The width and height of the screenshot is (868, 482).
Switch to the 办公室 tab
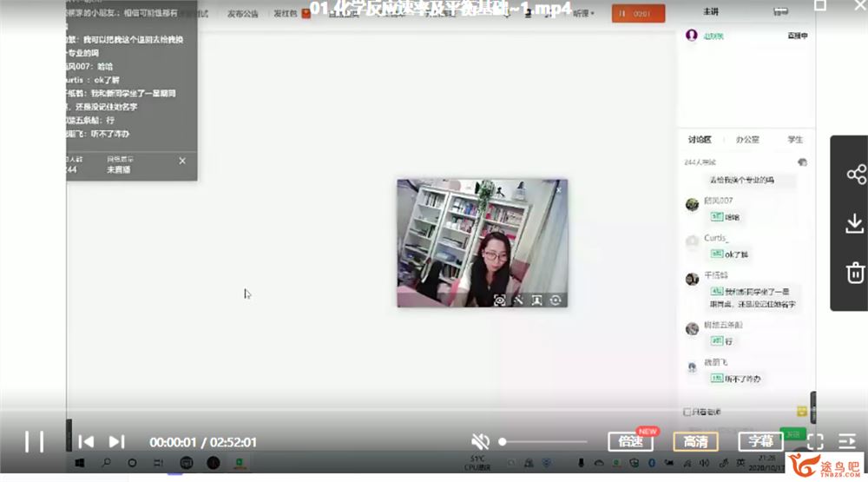pyautogui.click(x=747, y=140)
